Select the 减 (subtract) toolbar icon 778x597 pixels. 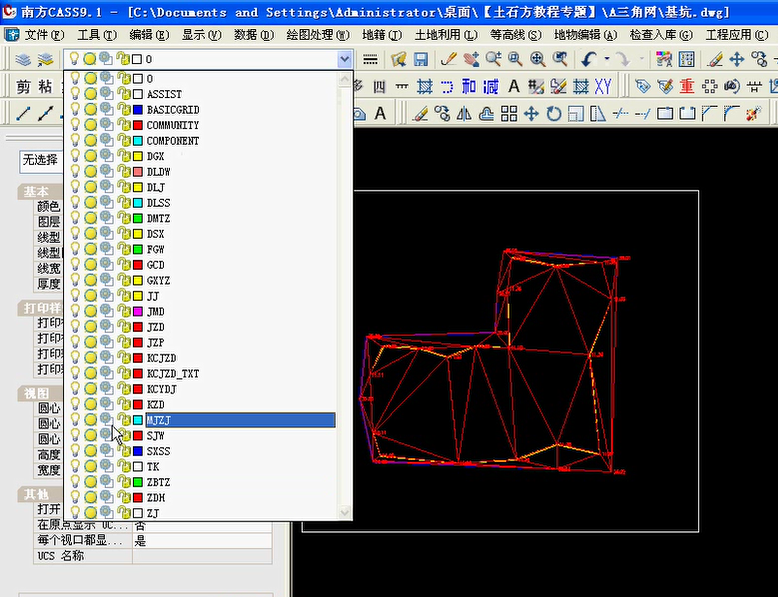(491, 87)
